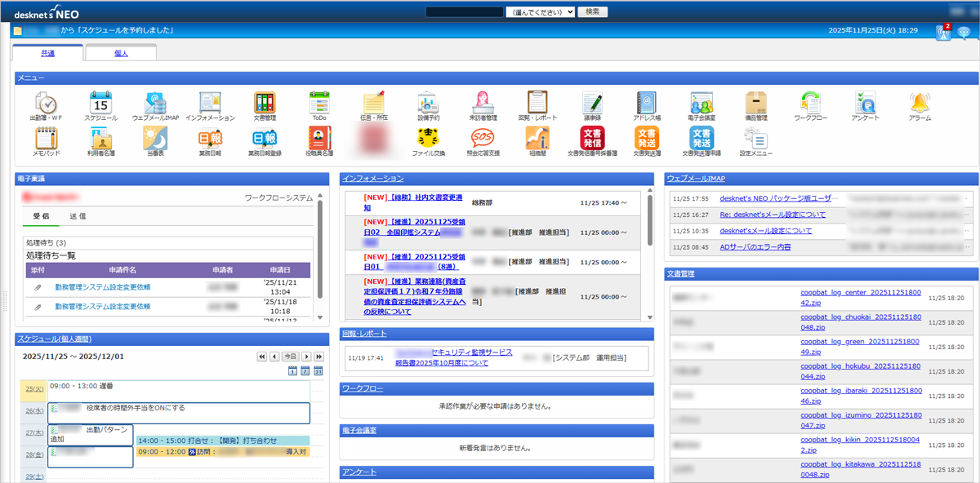Viewport: 980px width, 483px height.
Task: Click the search text field at top
Action: click(464, 12)
